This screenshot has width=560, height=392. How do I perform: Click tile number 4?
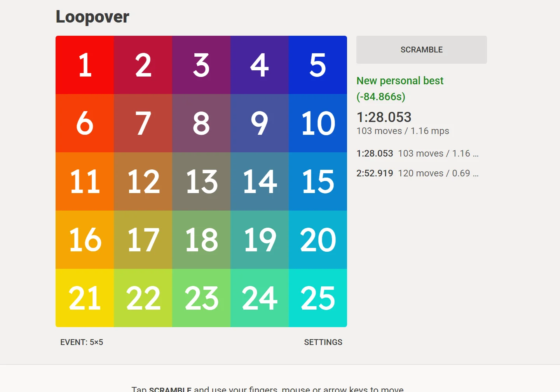[260, 65]
